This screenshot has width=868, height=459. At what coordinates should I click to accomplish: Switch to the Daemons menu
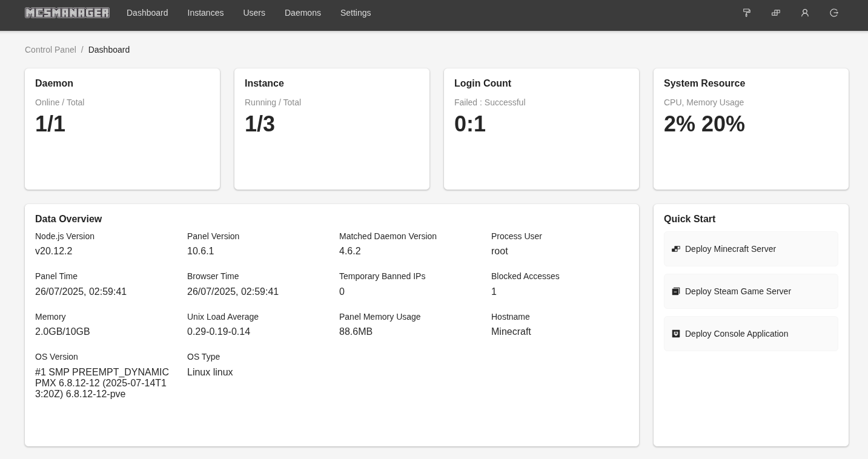303,13
